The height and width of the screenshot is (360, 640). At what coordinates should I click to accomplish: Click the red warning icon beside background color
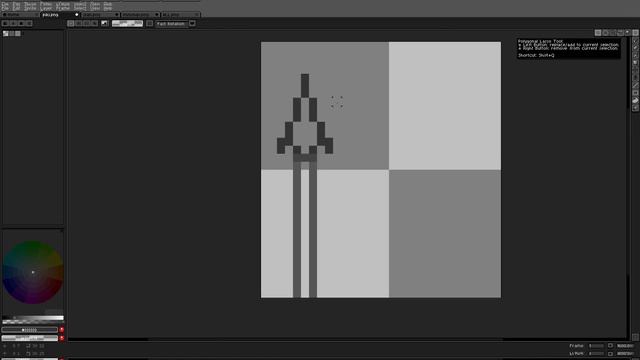click(62, 338)
